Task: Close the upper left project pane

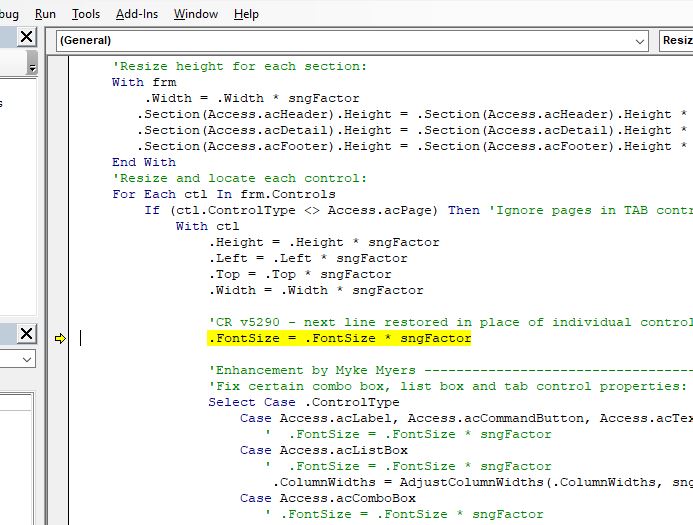Action: pos(27,37)
